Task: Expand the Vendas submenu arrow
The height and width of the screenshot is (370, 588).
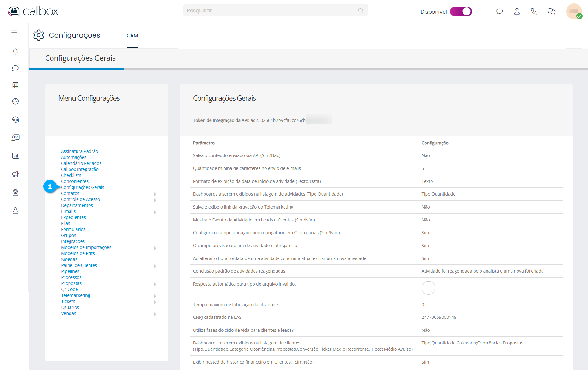Action: pos(155,314)
